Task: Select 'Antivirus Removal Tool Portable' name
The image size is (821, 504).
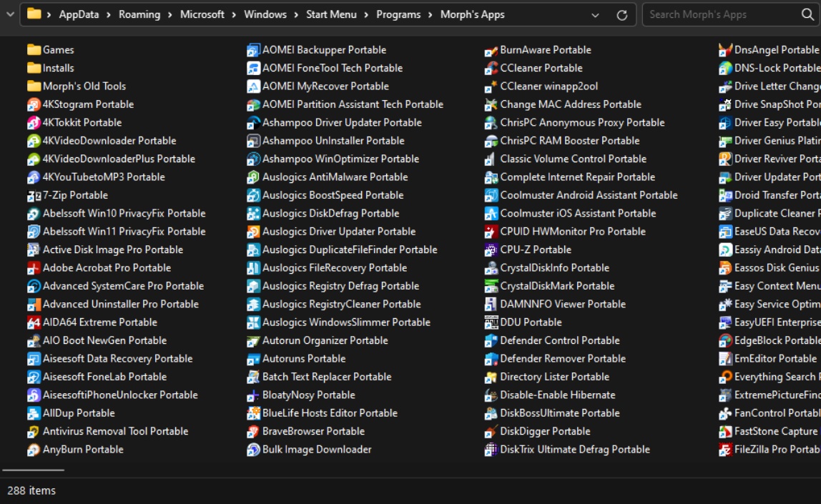Action: coord(115,432)
